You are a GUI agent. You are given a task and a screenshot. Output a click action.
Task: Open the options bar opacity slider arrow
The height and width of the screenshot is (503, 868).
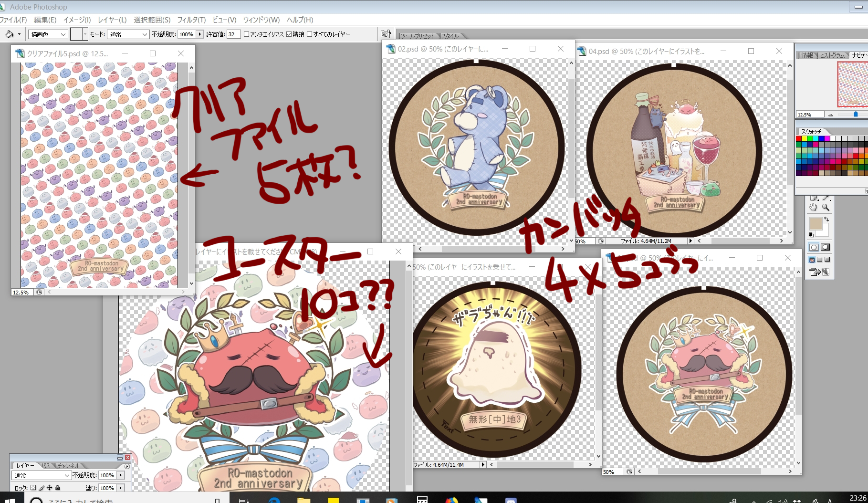pyautogui.click(x=200, y=34)
